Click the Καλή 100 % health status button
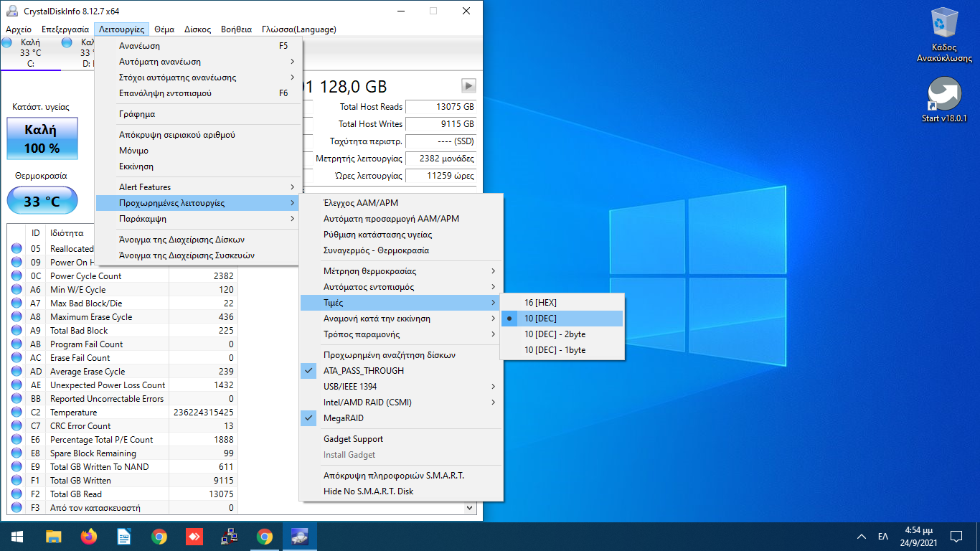 pos(42,138)
